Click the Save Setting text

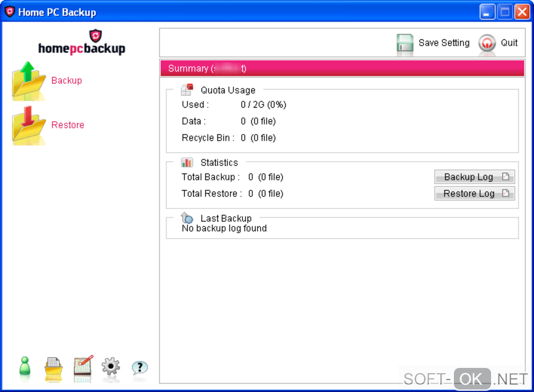444,43
